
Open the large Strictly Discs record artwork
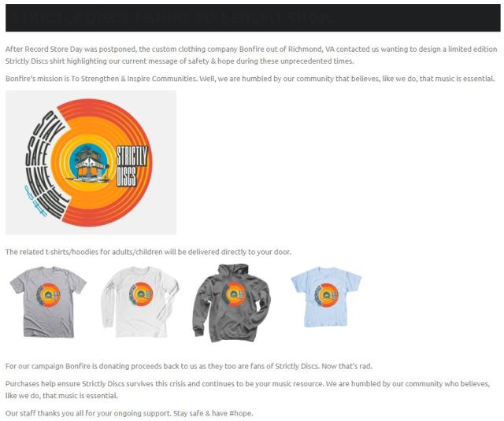point(91,162)
